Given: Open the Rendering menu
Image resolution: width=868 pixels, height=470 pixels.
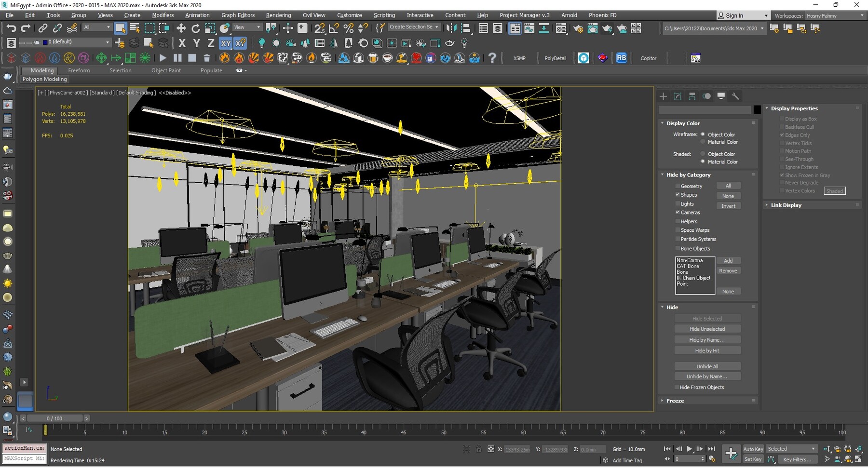Looking at the screenshot, I should coord(278,15).
